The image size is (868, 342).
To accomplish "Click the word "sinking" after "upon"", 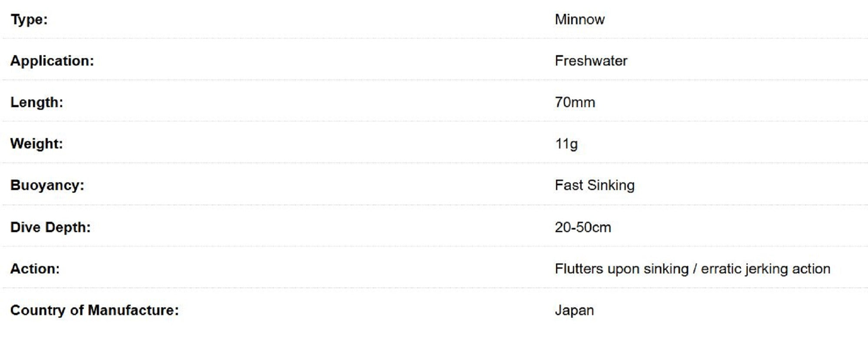I will click(666, 269).
